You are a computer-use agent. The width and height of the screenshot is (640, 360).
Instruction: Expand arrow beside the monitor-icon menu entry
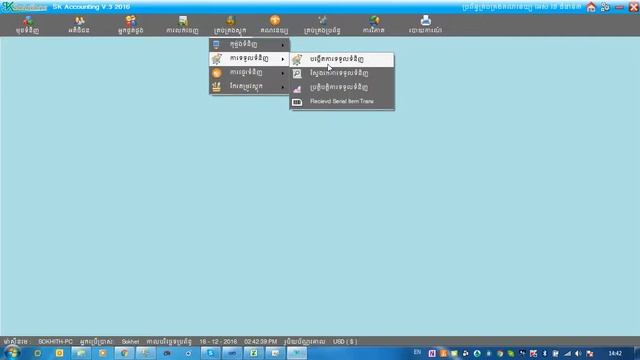pos(283,44)
